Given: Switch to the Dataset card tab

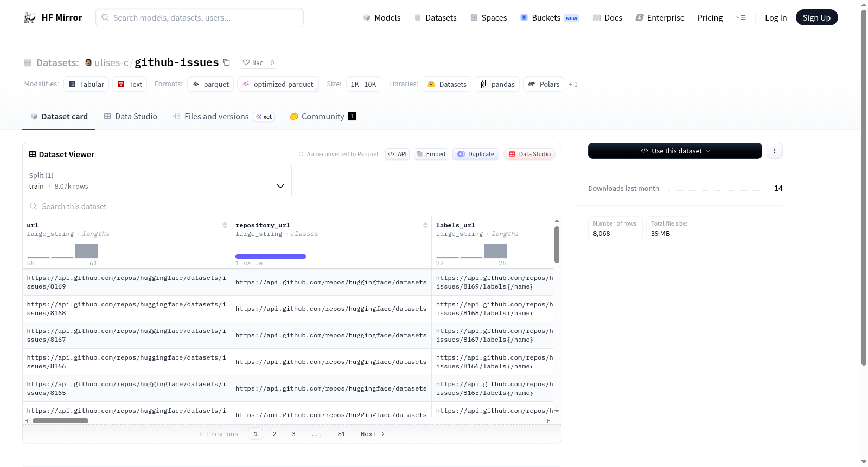Looking at the screenshot, I should (59, 117).
